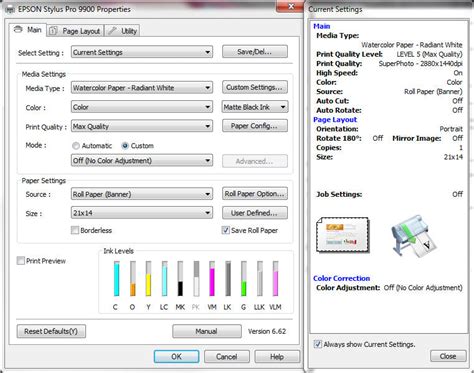Click the envelope preview image in Current Settings

[x=343, y=235]
